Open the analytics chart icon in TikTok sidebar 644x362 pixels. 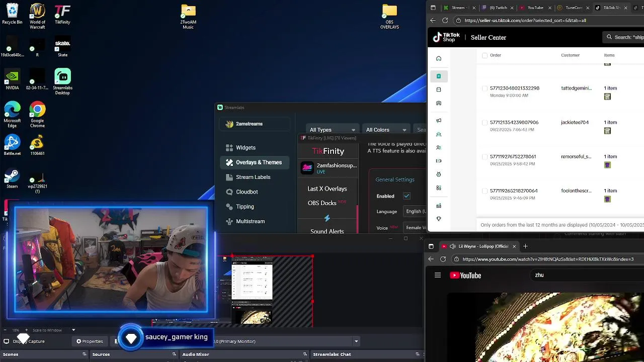pos(439,206)
